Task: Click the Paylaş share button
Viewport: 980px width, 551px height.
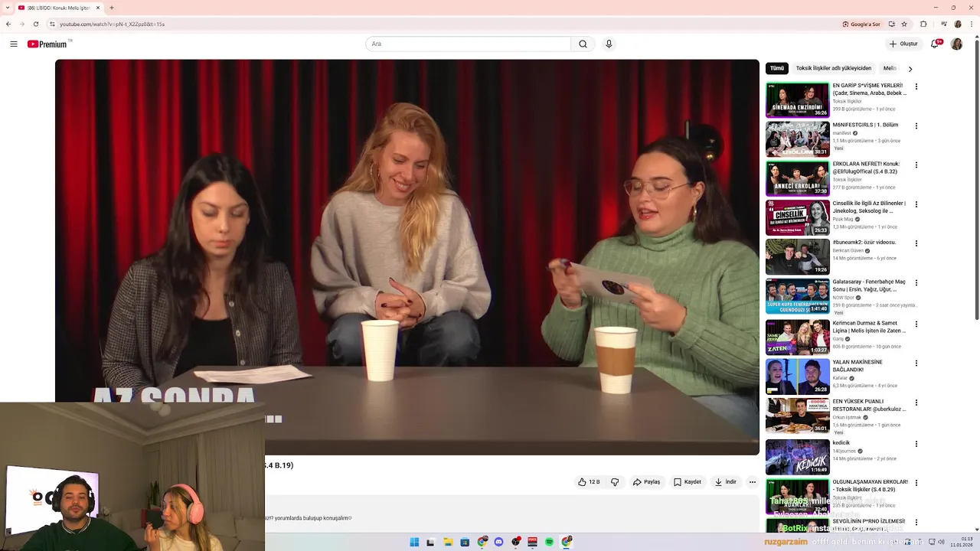Action: pos(646,482)
